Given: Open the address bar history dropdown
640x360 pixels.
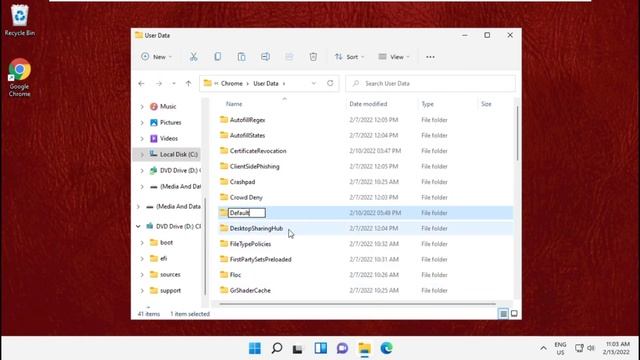Looking at the screenshot, I should click(x=313, y=83).
